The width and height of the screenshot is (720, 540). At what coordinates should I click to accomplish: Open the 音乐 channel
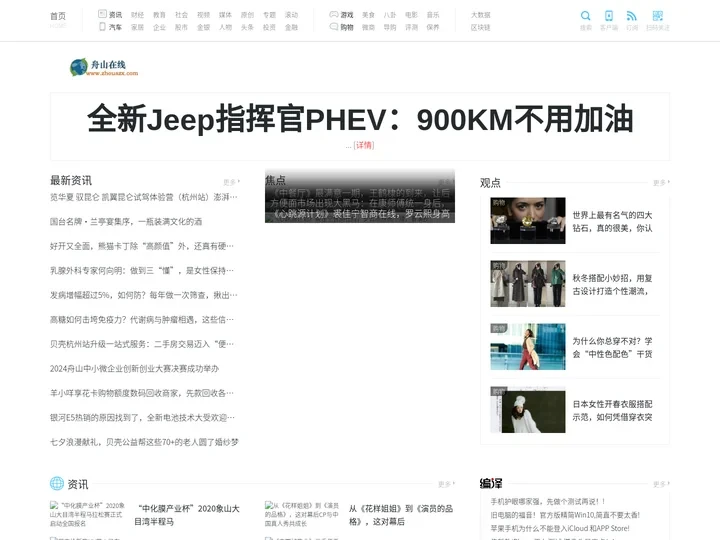[433, 15]
